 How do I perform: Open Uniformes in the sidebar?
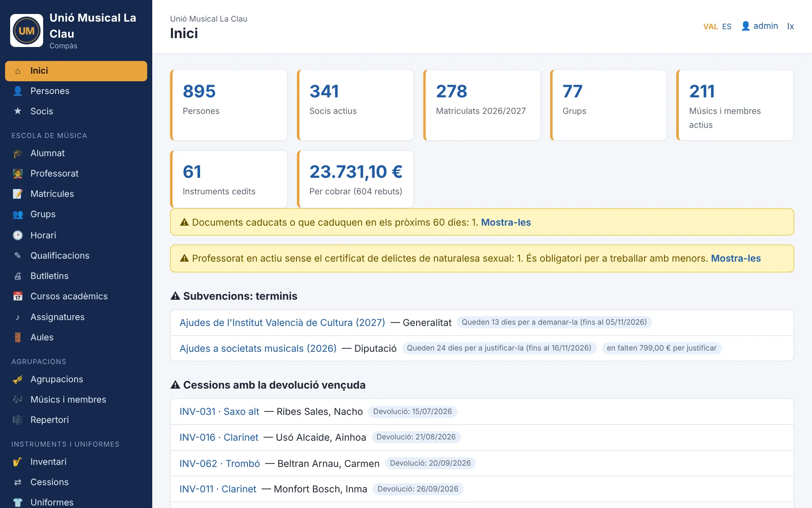click(76, 502)
